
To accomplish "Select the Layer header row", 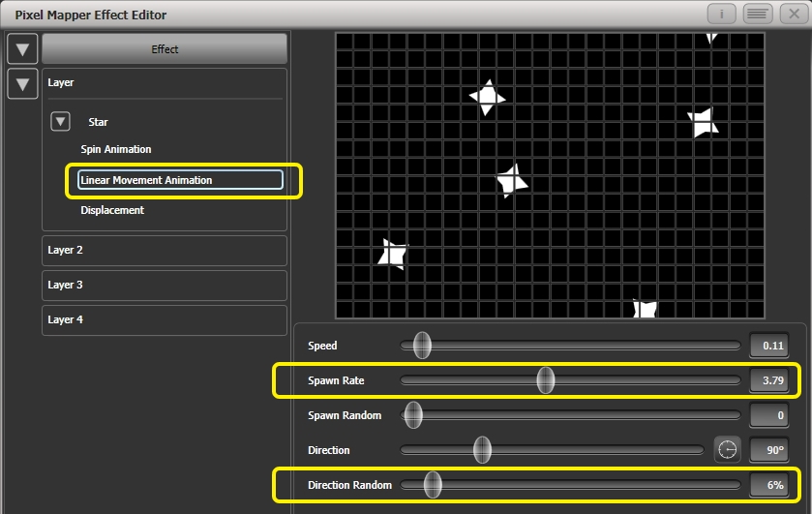I will pos(165,83).
